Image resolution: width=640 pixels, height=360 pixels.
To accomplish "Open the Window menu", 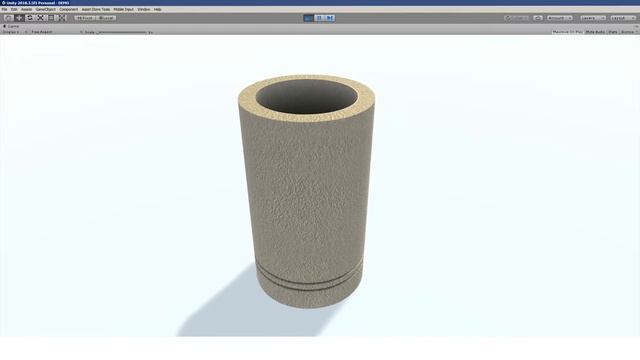I will click(x=144, y=9).
